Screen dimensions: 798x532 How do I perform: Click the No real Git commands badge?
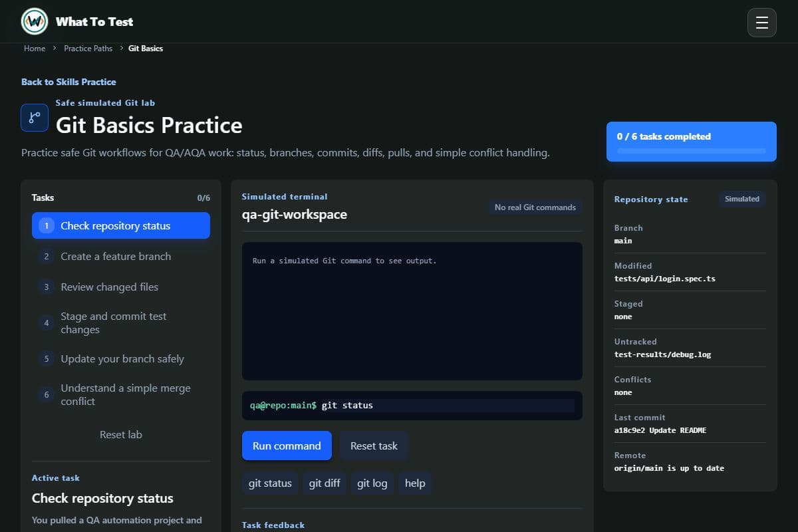coord(535,207)
